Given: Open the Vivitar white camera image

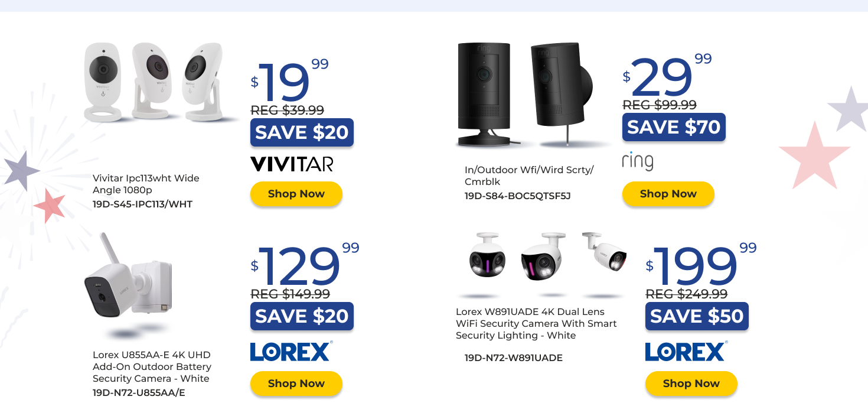Looking at the screenshot, I should 154,83.
